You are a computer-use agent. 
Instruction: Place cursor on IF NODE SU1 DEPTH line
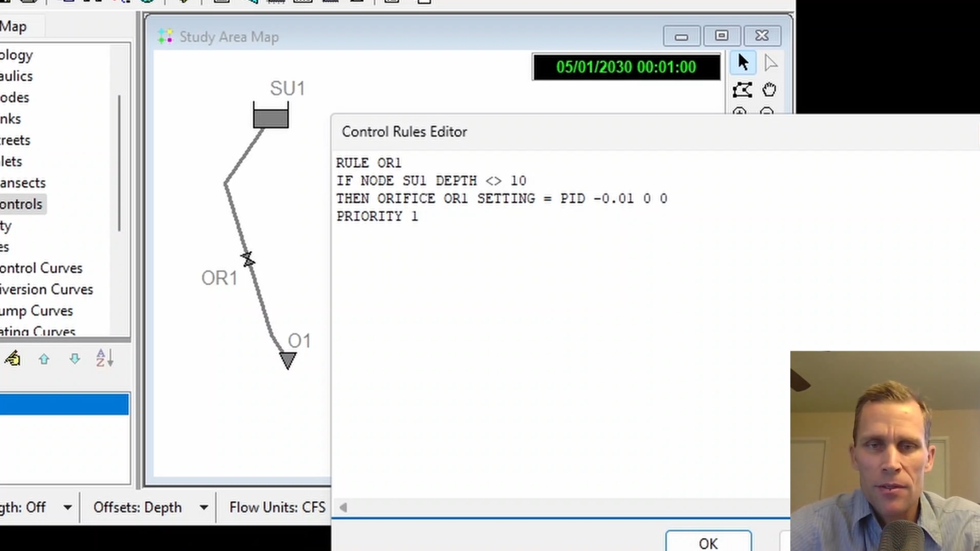coord(431,181)
